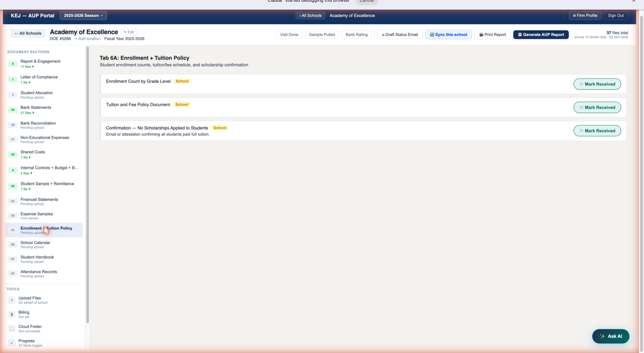
Task: Click the gear icon on Firm Profile
Action: click(x=574, y=16)
